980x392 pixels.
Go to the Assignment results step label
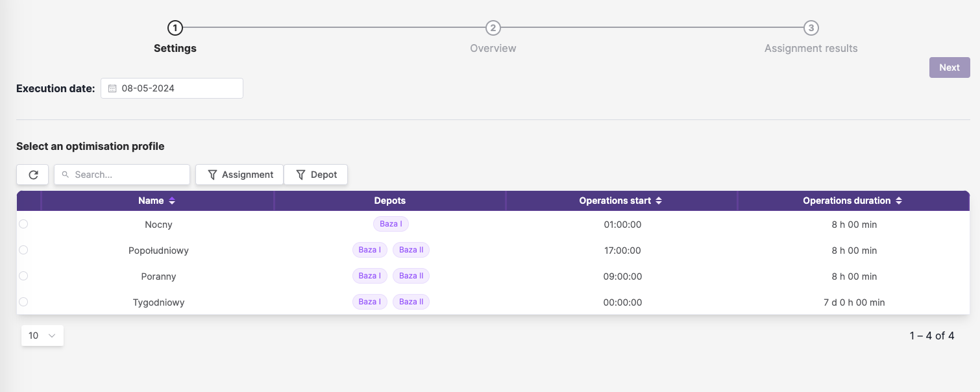811,49
